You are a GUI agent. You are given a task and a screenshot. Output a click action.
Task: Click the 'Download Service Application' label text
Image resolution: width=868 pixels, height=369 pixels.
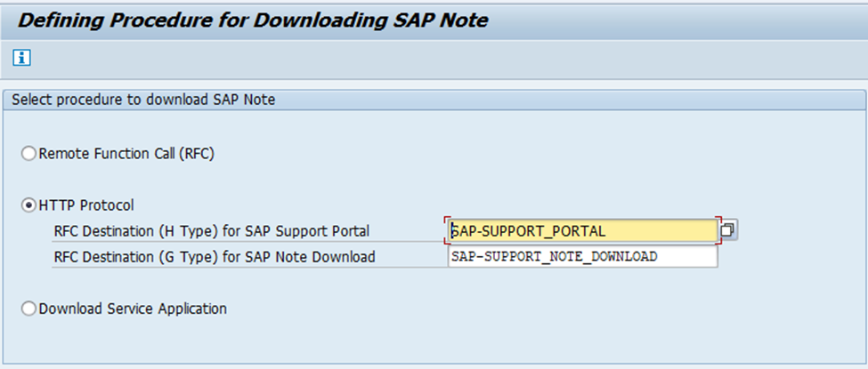[133, 309]
